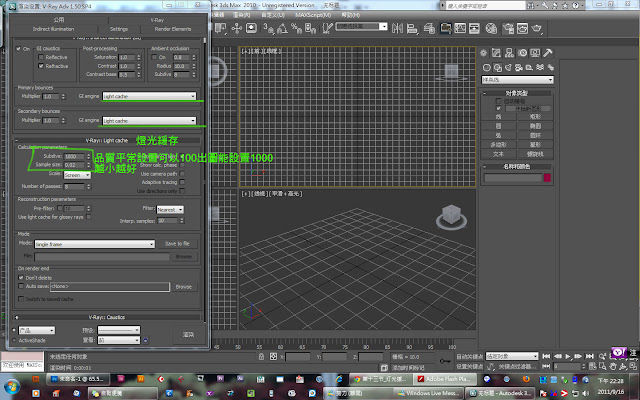Click the render button in Render Setup
Image resolution: width=640 pixels, height=400 pixels.
pos(189,334)
